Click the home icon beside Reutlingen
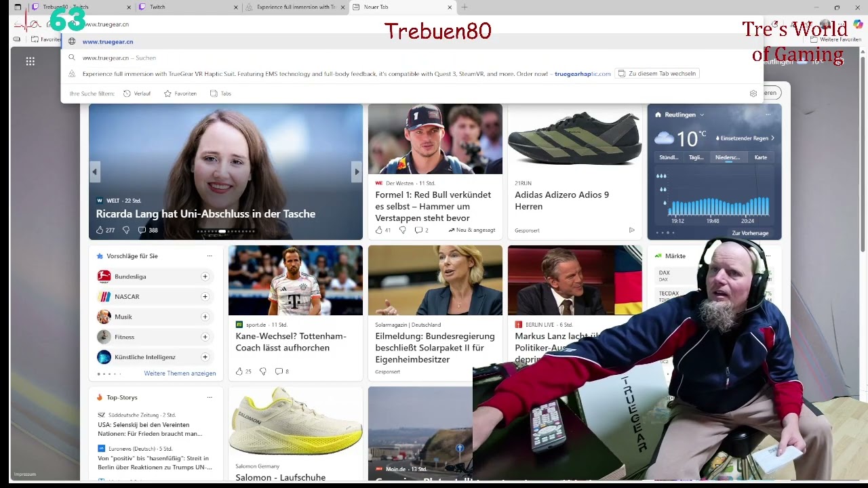Viewport: 868px width, 488px height. pos(658,115)
